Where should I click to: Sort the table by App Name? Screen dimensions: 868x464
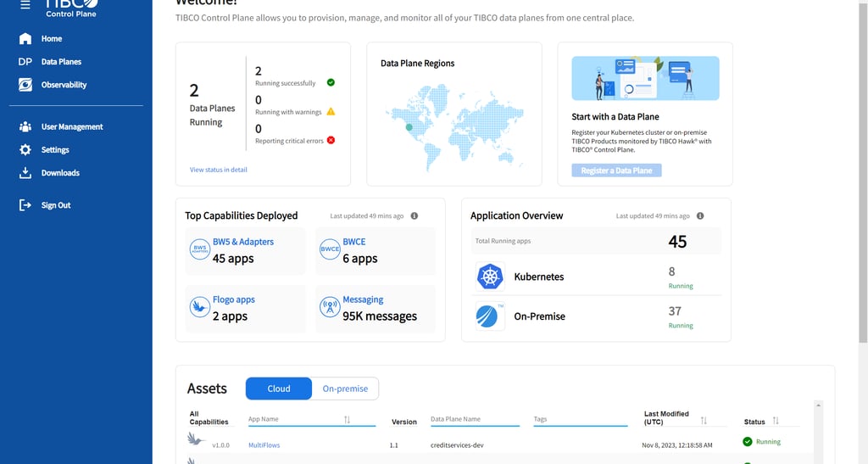click(347, 420)
